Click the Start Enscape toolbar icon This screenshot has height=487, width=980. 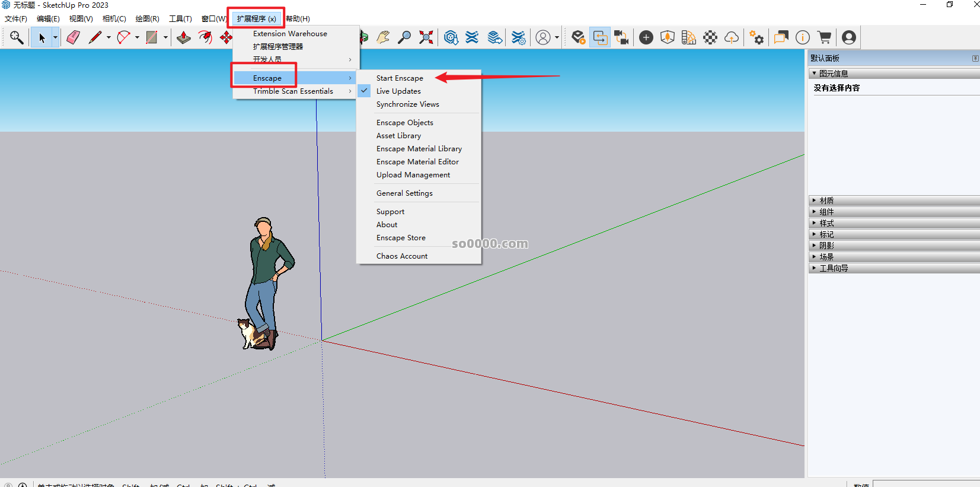tap(578, 37)
